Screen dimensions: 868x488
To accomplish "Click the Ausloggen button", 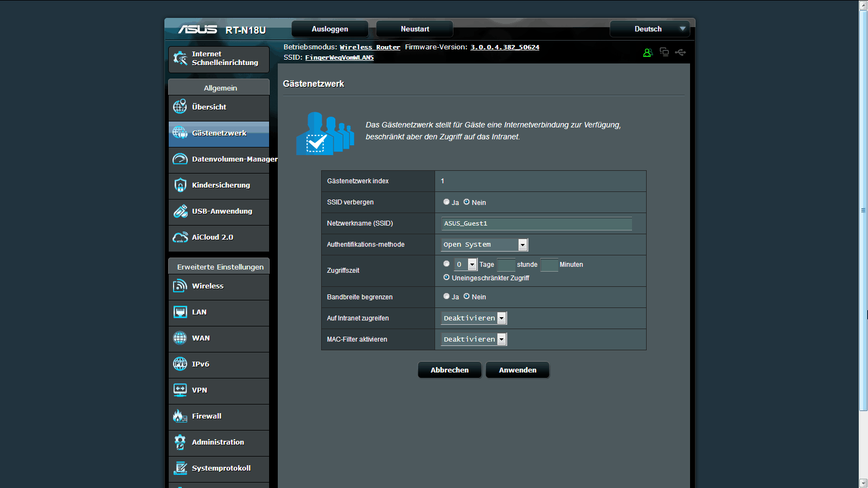I will (330, 29).
